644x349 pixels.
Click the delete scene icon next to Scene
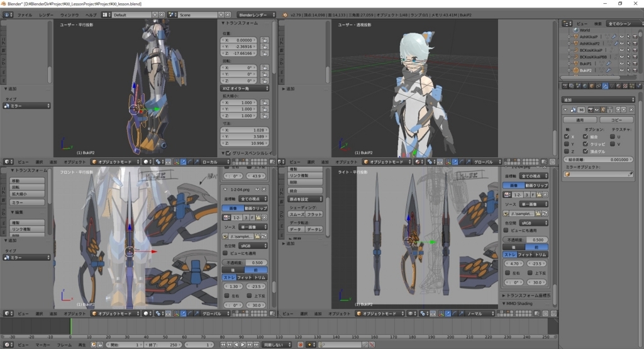coord(228,15)
